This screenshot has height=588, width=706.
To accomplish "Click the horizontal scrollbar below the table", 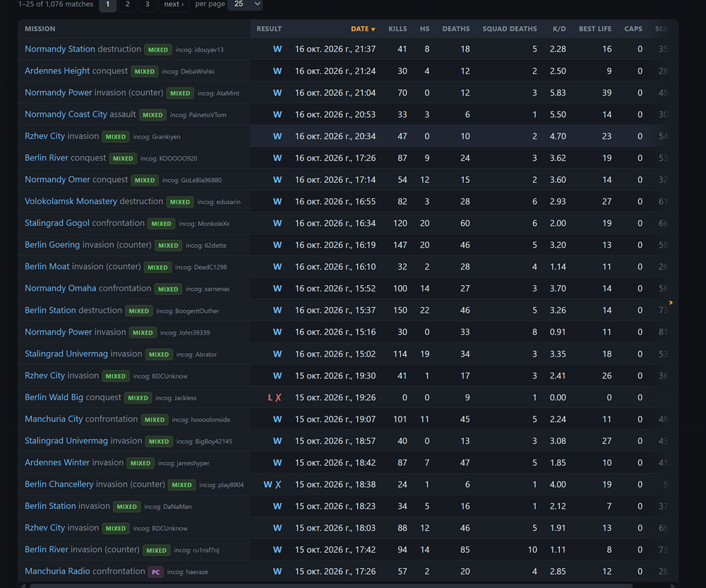I will point(331,586).
